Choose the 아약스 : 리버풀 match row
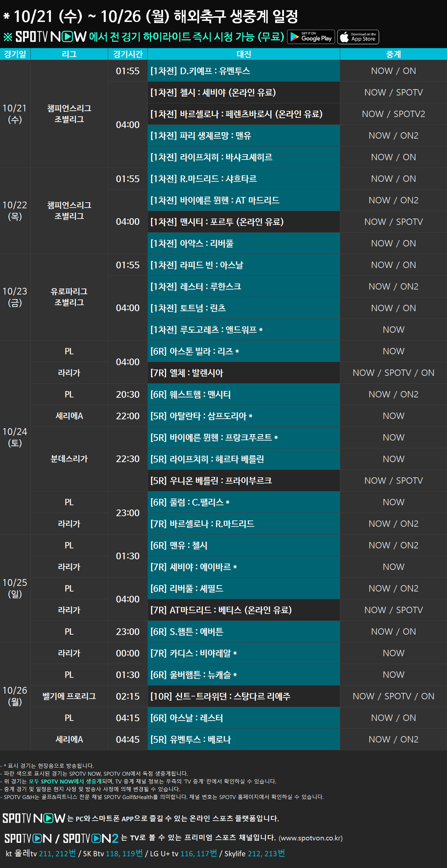The image size is (447, 868). coord(243,243)
